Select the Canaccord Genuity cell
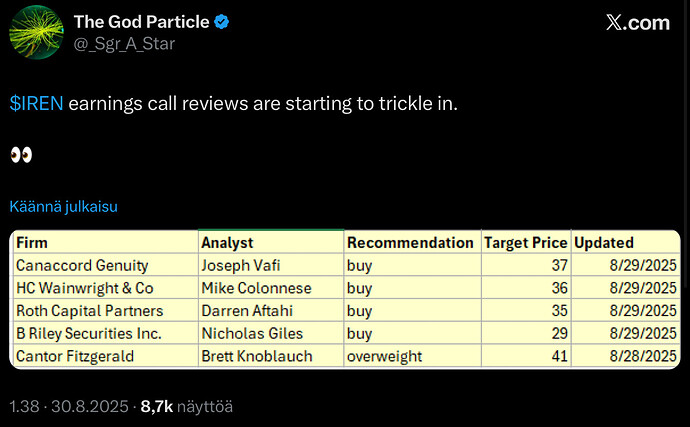The width and height of the screenshot is (690, 427). point(82,265)
